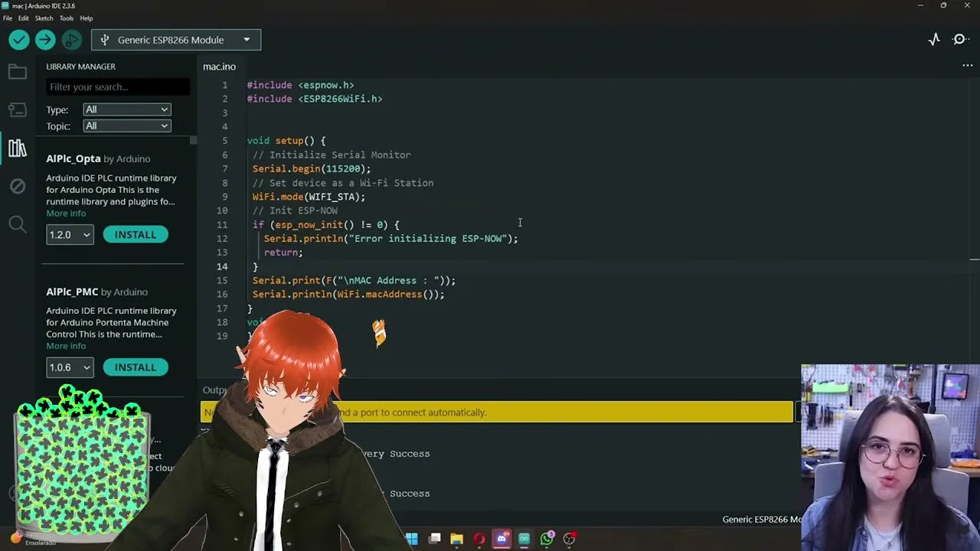Click the void setup() { line

286,141
